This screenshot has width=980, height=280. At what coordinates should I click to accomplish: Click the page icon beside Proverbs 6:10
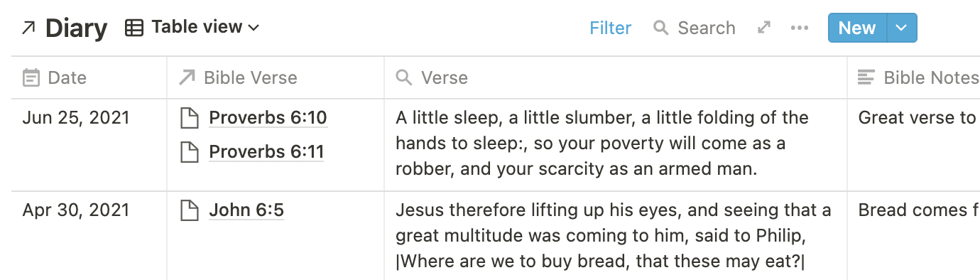(189, 118)
